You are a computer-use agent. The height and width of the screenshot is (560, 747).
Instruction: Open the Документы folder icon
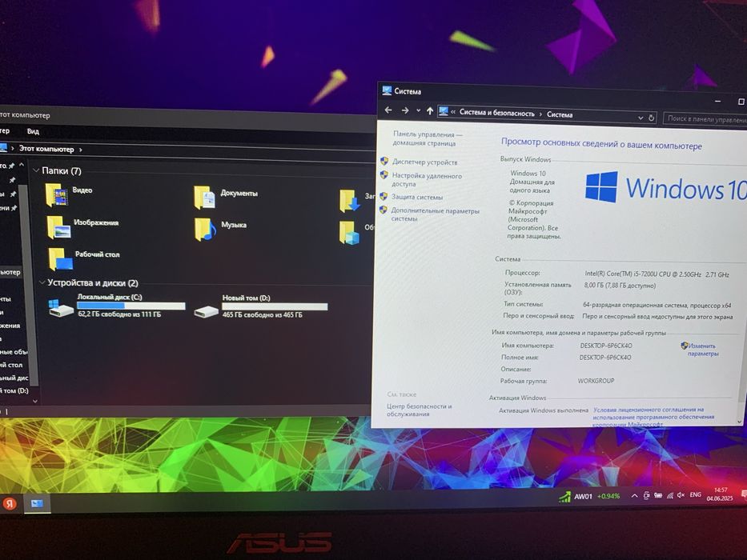204,198
